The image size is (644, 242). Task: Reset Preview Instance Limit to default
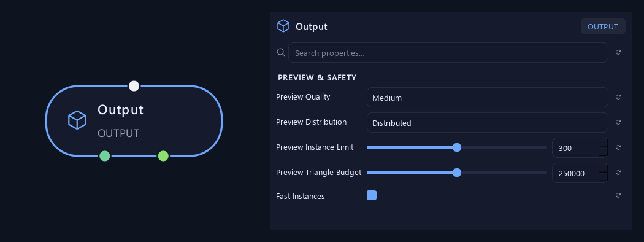(x=618, y=147)
